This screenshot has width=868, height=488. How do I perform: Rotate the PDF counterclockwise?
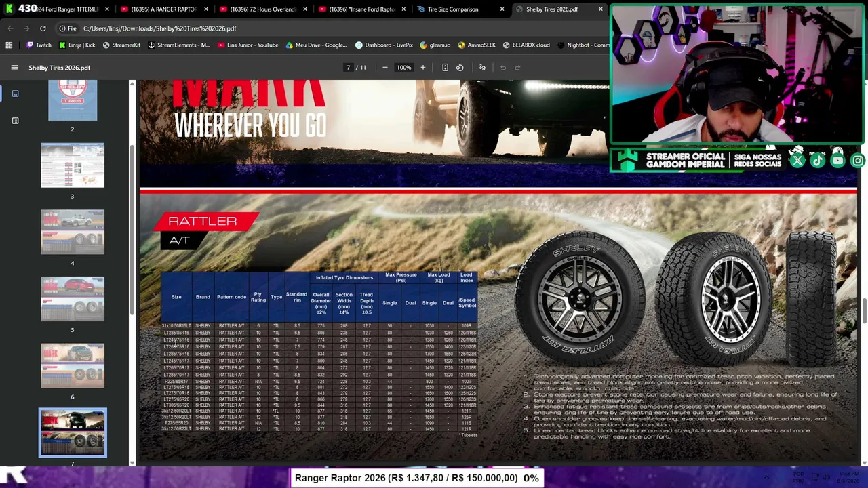(x=460, y=68)
